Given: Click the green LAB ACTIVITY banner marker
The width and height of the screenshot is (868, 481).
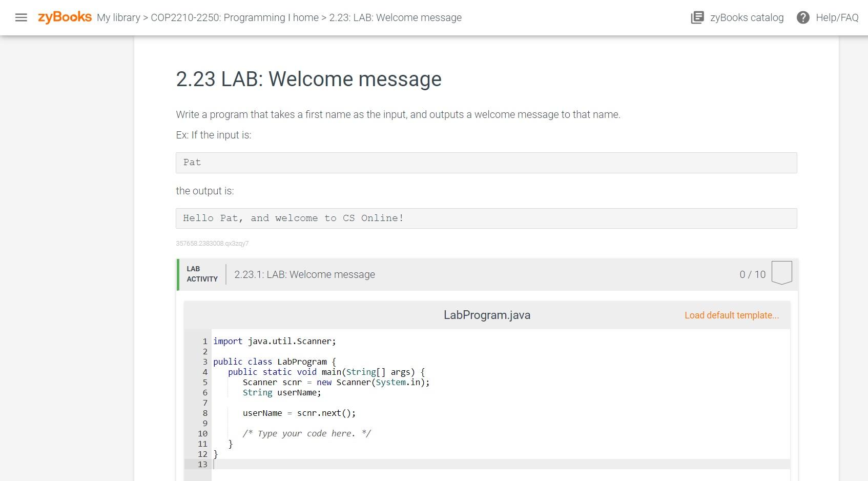Looking at the screenshot, I should tap(178, 274).
